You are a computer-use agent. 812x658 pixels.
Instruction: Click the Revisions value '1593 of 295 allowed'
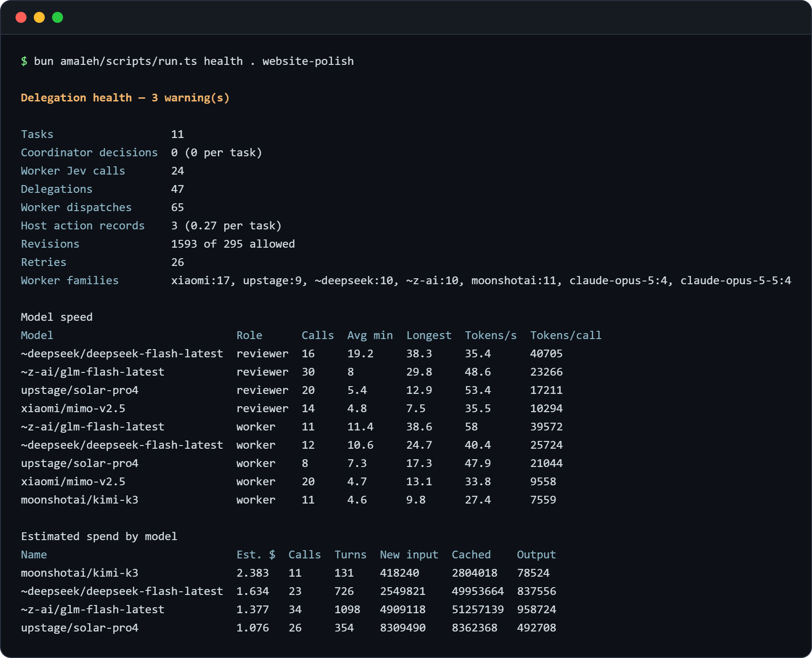click(233, 244)
